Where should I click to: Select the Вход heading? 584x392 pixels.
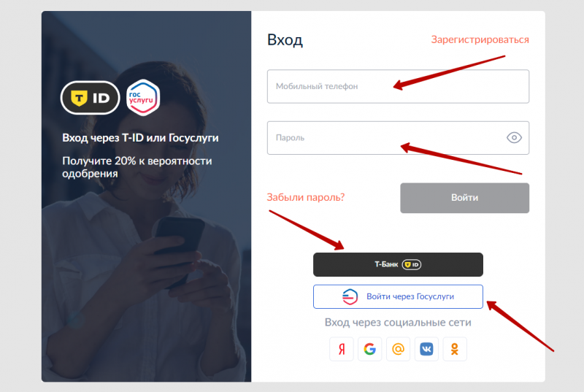click(x=285, y=40)
